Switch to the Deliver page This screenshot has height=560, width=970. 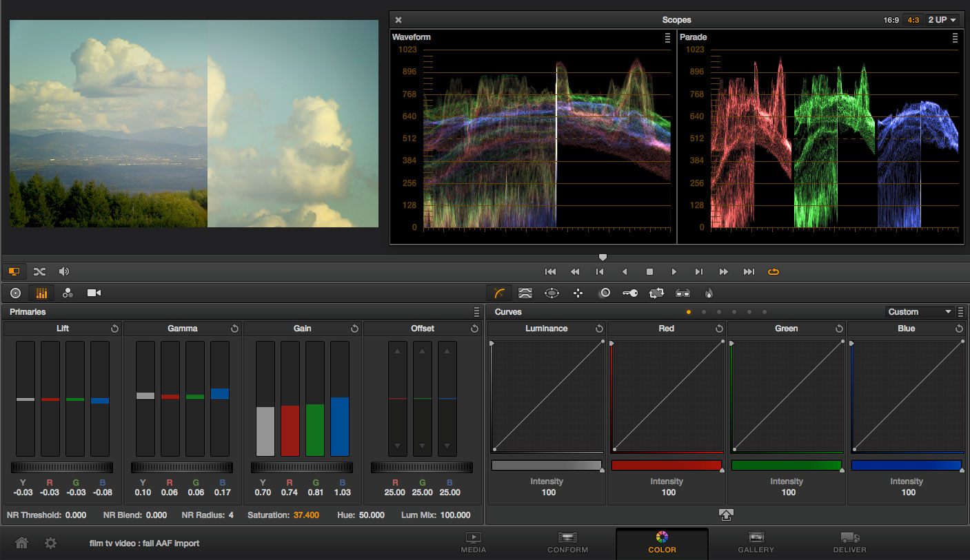pyautogui.click(x=849, y=542)
